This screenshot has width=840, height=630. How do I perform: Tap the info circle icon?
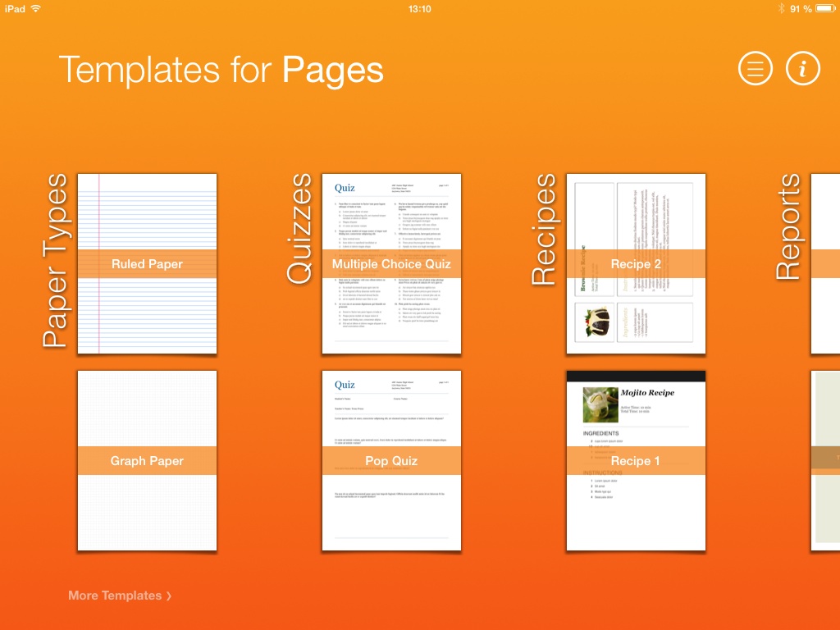803,69
